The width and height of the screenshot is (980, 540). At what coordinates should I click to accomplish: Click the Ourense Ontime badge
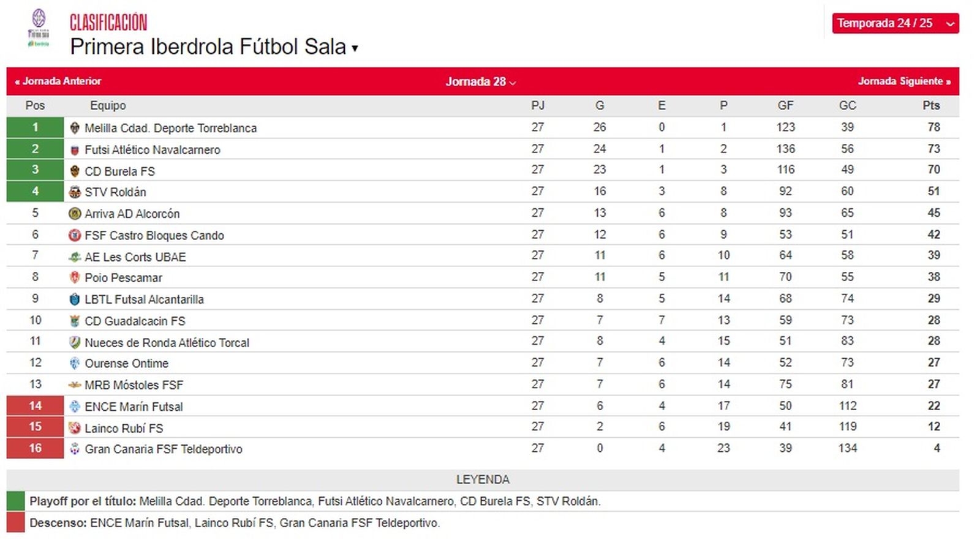coord(75,363)
